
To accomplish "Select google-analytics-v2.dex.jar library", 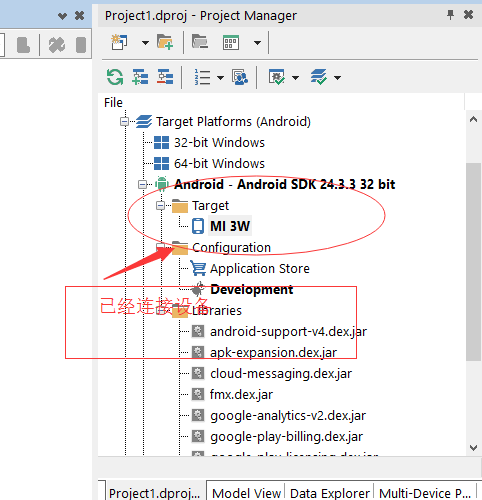I will [x=288, y=416].
